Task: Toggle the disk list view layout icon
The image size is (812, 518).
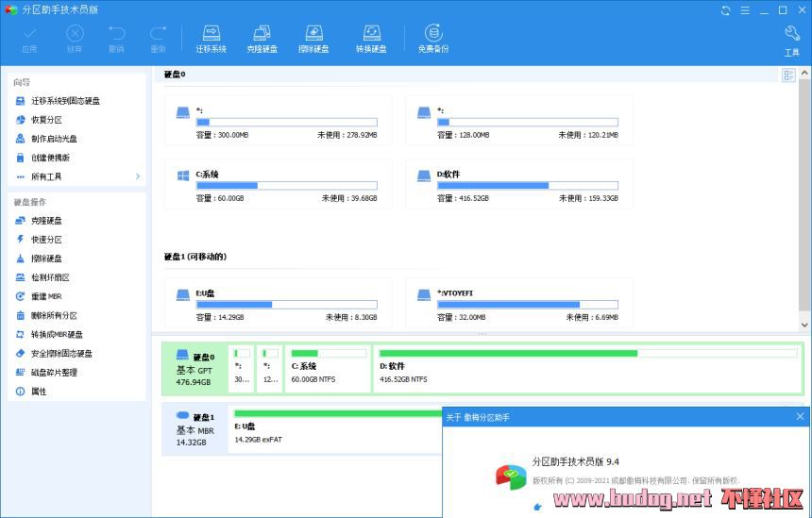Action: tap(788, 75)
